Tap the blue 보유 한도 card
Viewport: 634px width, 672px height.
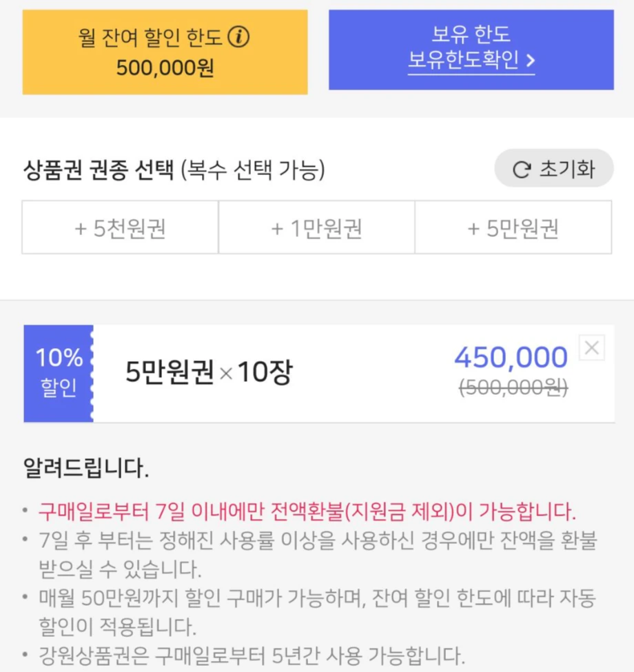pos(471,50)
